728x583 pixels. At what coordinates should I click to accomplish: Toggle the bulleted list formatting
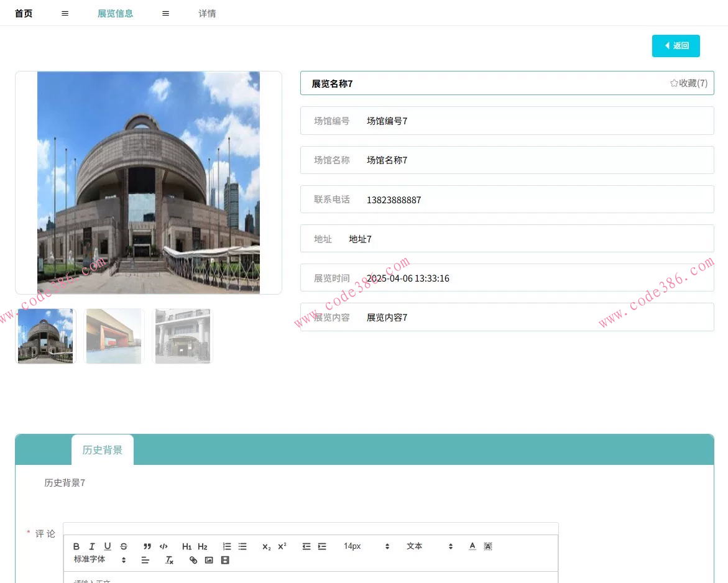coord(242,546)
